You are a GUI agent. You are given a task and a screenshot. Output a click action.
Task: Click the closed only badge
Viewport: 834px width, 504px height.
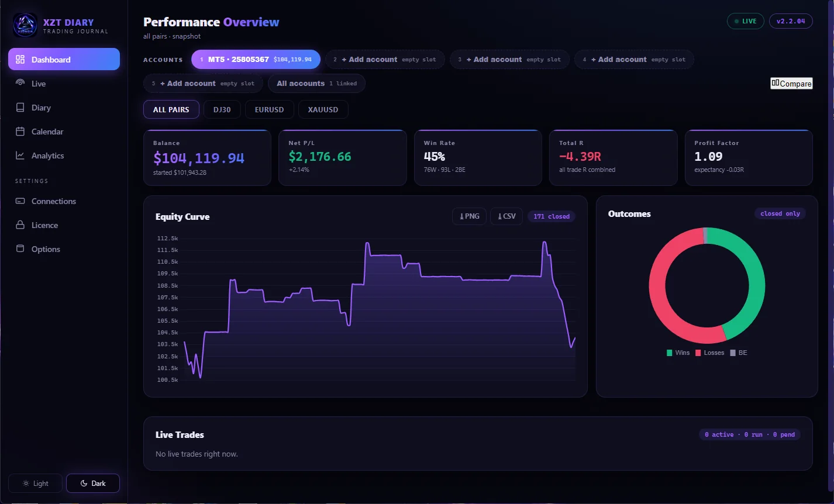[x=780, y=213]
